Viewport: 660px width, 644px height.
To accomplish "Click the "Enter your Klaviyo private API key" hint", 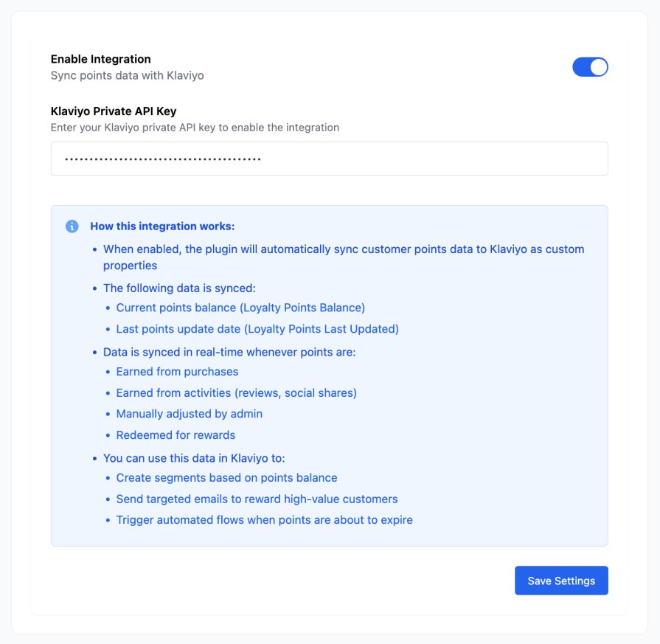I will click(x=195, y=128).
